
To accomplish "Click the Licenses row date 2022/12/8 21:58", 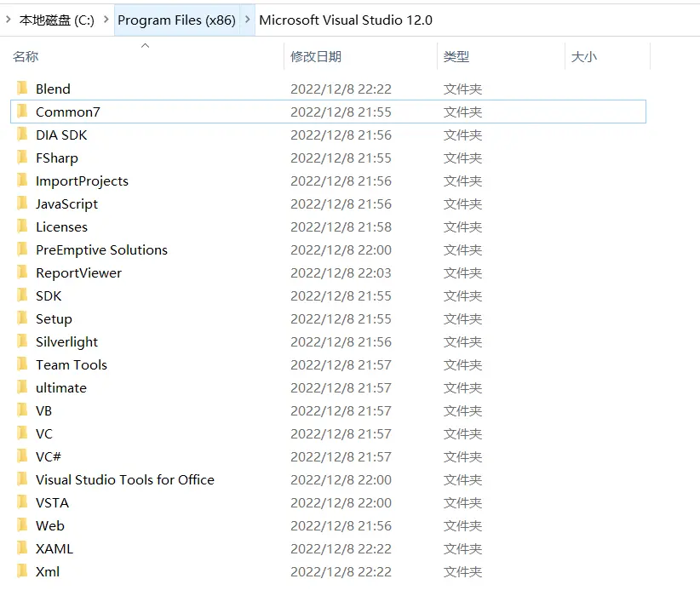I will [x=341, y=226].
